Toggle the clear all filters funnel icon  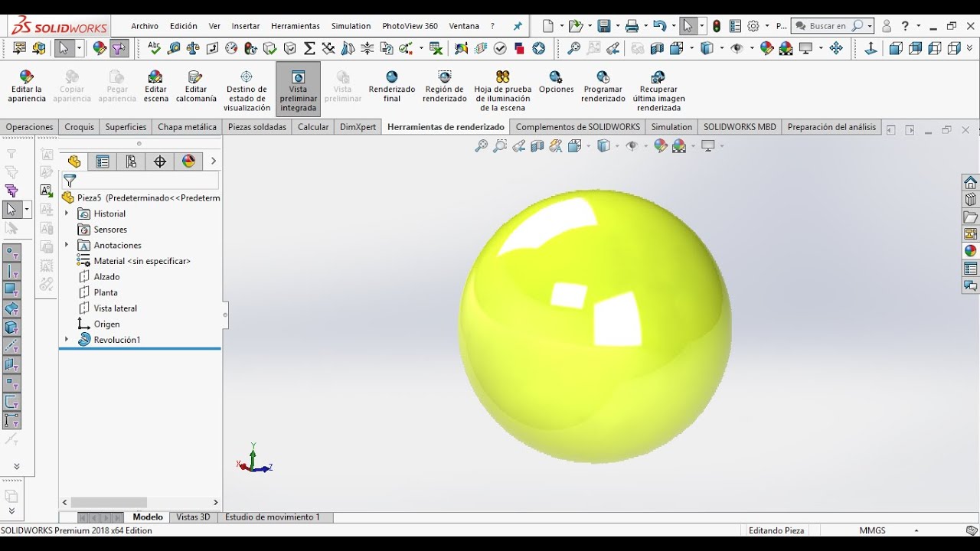click(11, 172)
